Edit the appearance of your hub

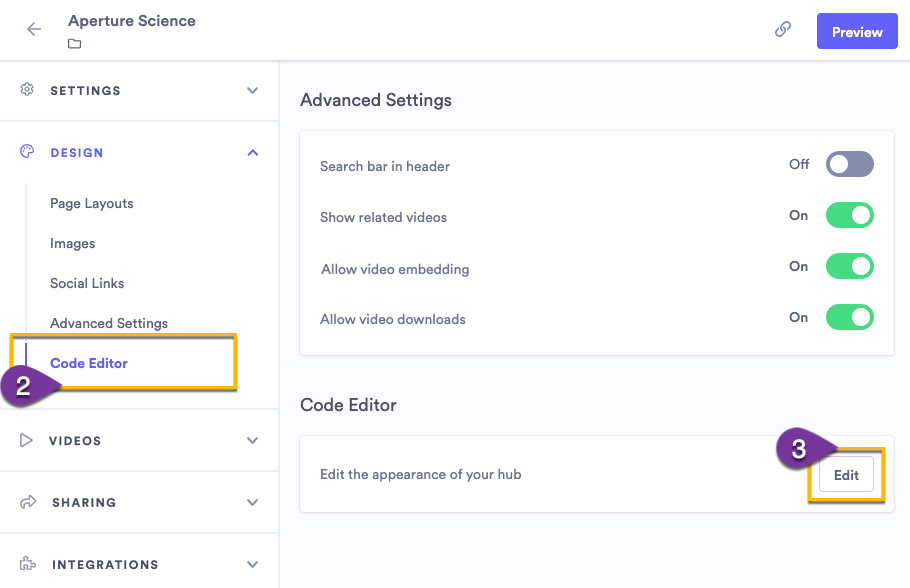pos(846,475)
